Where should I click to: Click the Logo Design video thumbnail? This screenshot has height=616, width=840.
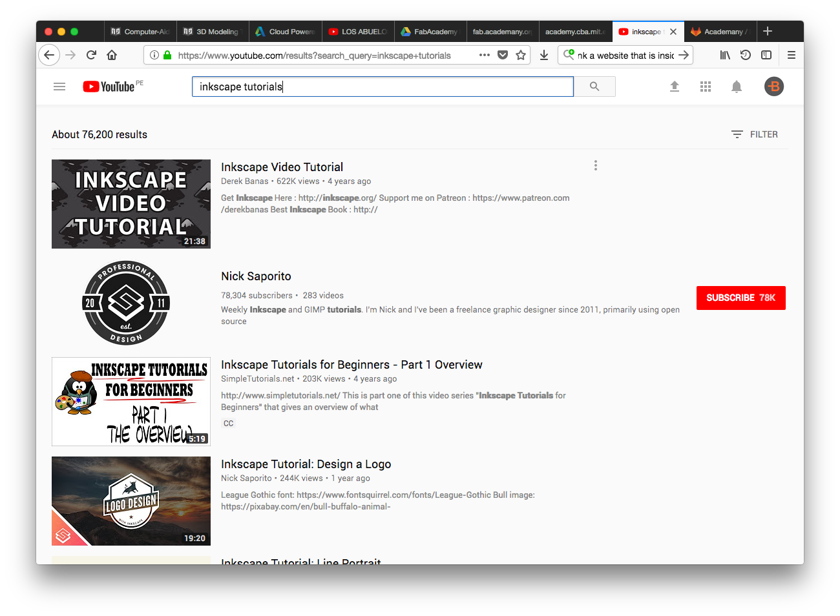pos(131,501)
